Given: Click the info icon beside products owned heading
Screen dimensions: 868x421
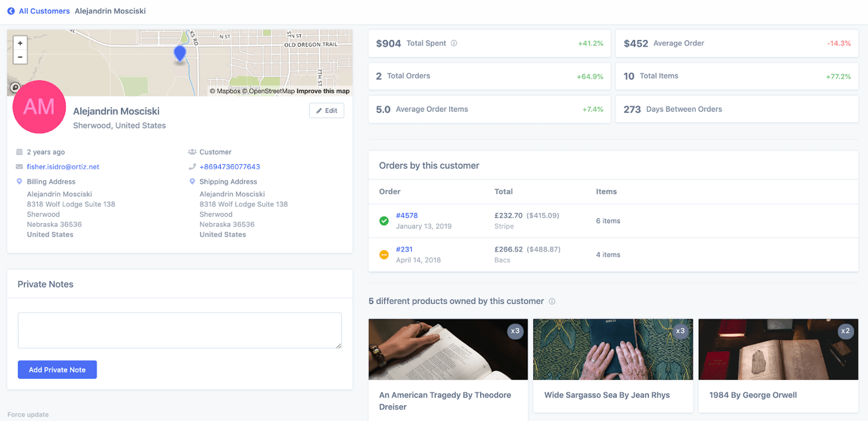Looking at the screenshot, I should point(552,302).
